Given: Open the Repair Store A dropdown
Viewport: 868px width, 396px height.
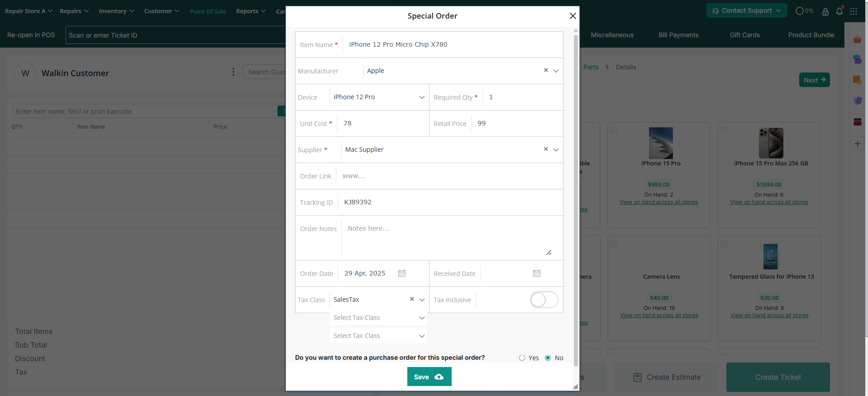Looking at the screenshot, I should pos(29,11).
